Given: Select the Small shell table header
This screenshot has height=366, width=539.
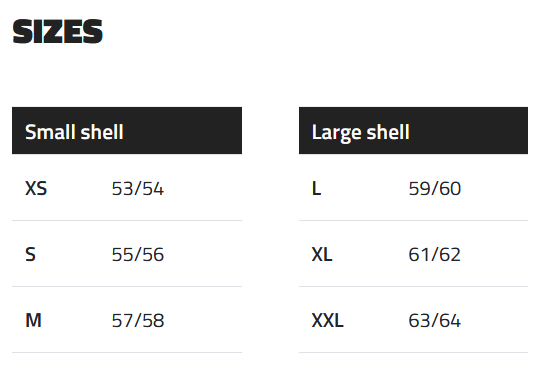Looking at the screenshot, I should pos(127,130).
